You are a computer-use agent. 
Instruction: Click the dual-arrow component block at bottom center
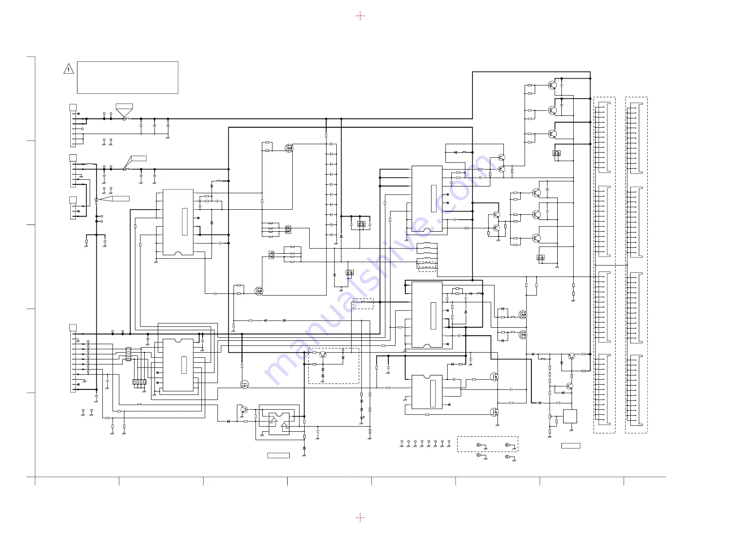[x=279, y=423]
